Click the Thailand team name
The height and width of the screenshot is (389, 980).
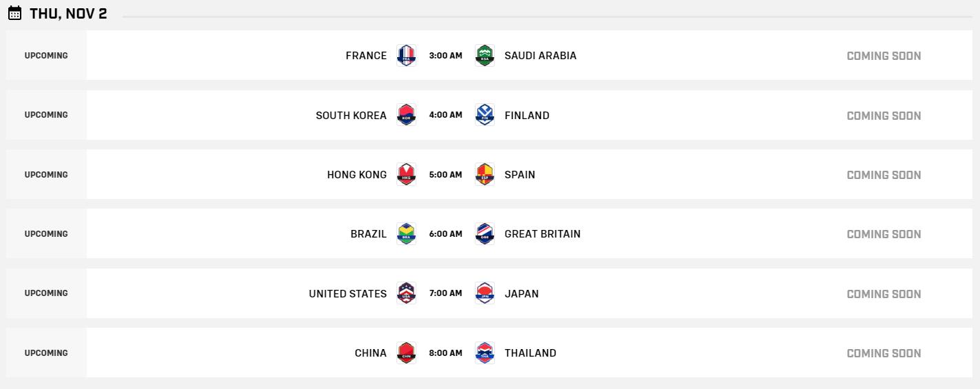(530, 353)
